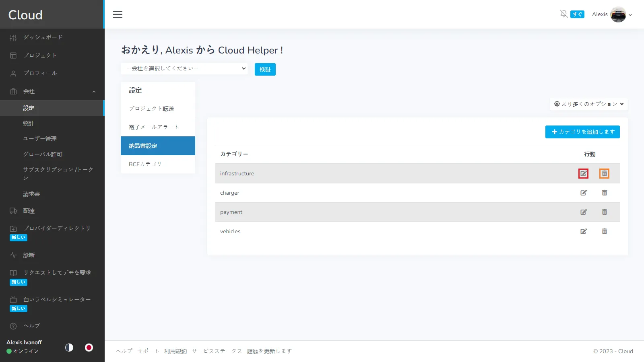
Task: Toggle the dark/light contrast mode icon
Action: 69,348
